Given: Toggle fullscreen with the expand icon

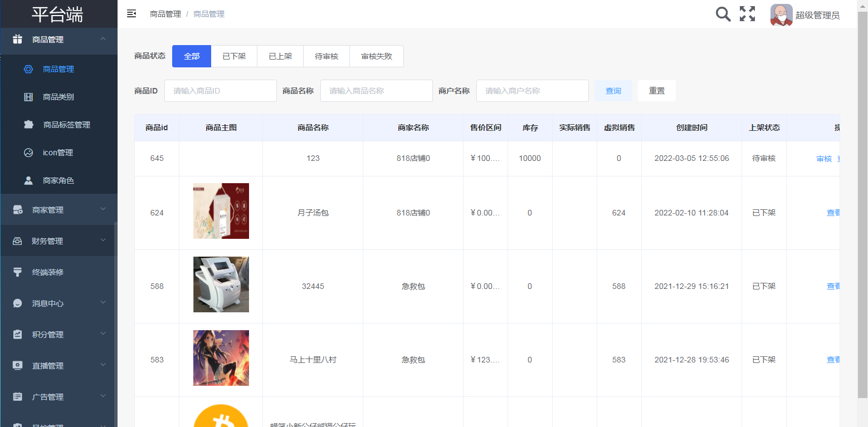Looking at the screenshot, I should point(747,14).
